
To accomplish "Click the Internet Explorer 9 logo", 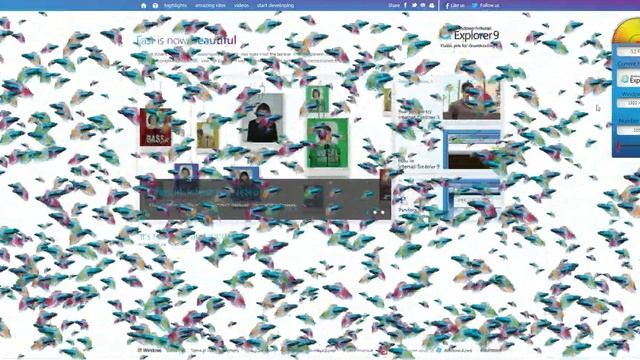I will pyautogui.click(x=470, y=36).
